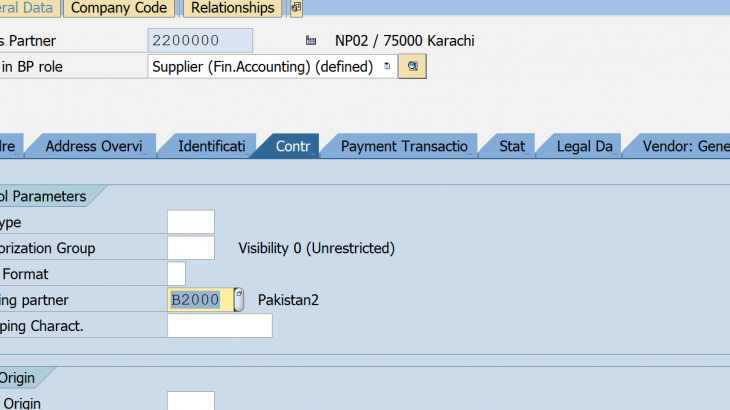Open the Vendor: General Data tab
This screenshot has height=410, width=730.
(684, 146)
